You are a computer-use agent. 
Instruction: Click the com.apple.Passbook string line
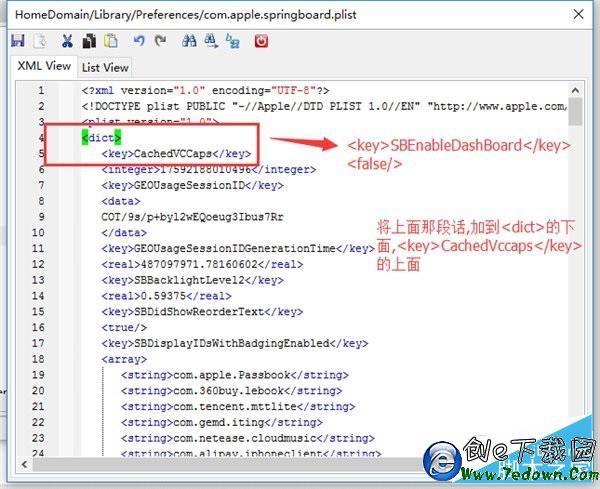[x=235, y=375]
